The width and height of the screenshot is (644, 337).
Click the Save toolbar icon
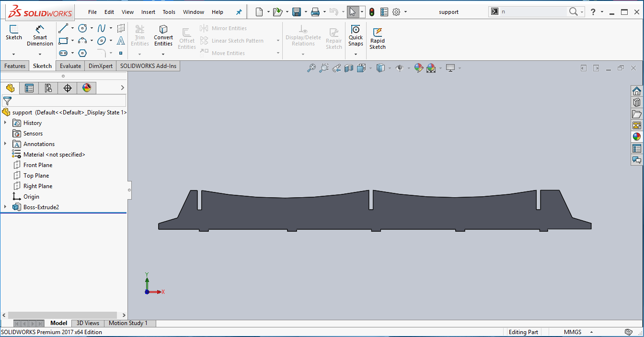tap(297, 12)
